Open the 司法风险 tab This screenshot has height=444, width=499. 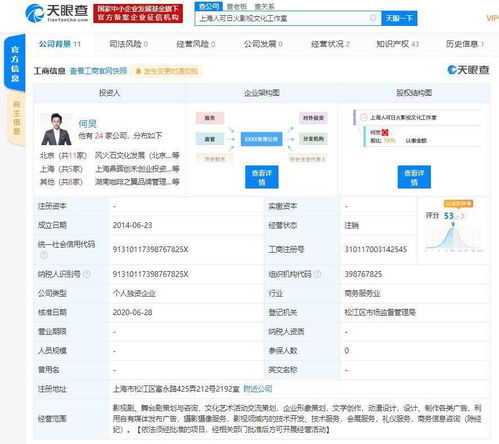point(128,44)
